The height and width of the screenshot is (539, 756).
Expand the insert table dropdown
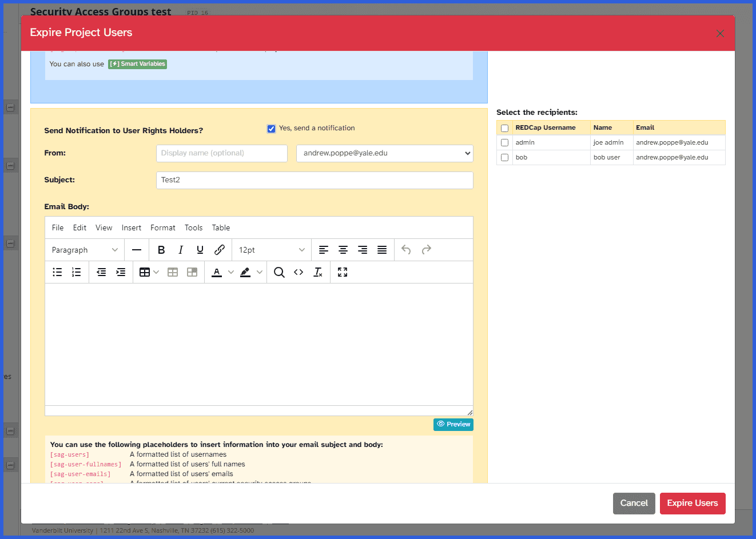coord(156,272)
